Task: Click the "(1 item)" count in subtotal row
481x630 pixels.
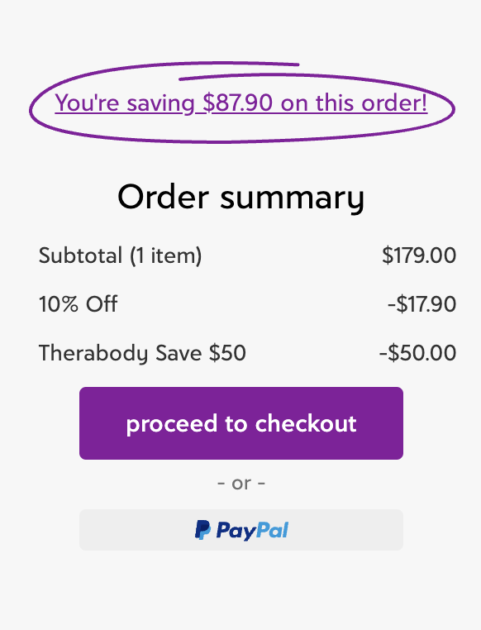Action: pyautogui.click(x=166, y=256)
